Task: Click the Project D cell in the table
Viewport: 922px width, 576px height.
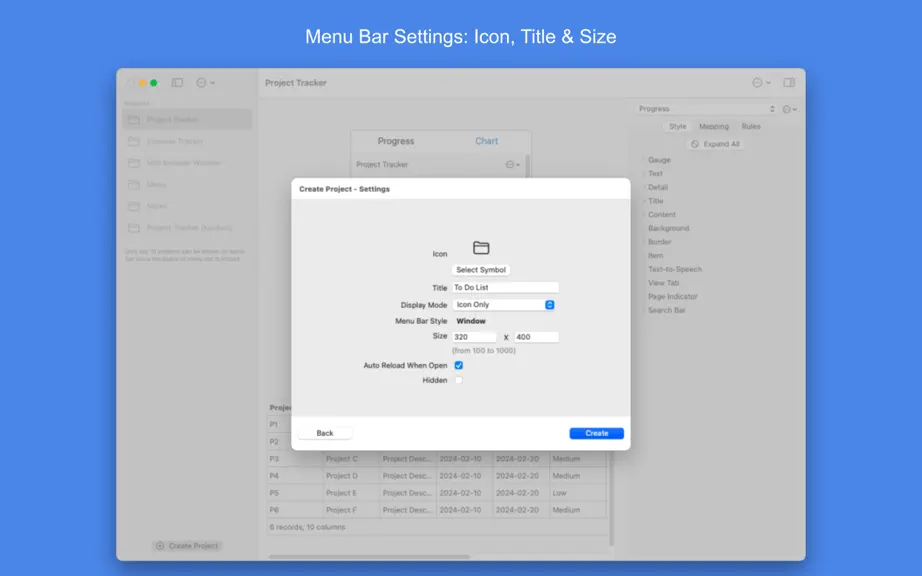Action: [x=352, y=475]
